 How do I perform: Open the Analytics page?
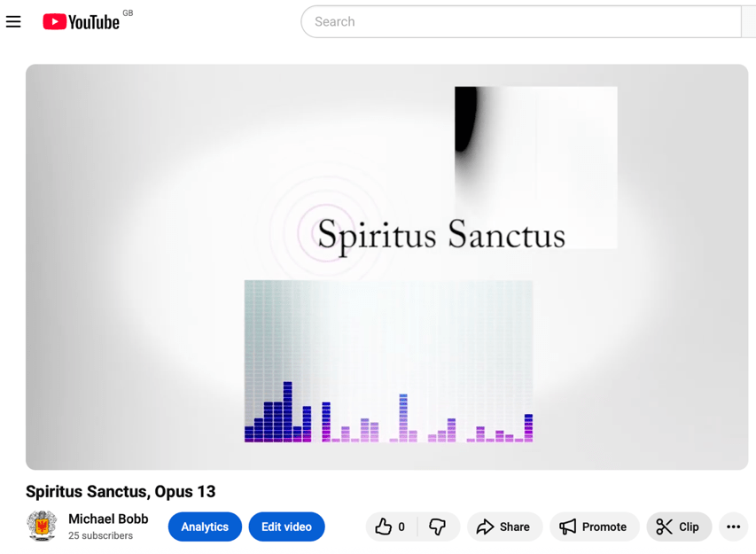tap(205, 527)
